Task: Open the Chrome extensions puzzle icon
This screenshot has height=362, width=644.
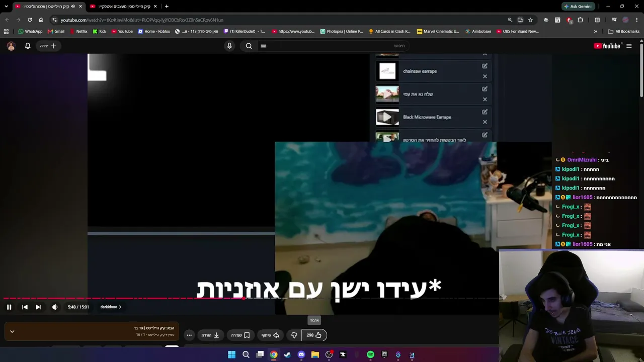Action: [x=581, y=20]
